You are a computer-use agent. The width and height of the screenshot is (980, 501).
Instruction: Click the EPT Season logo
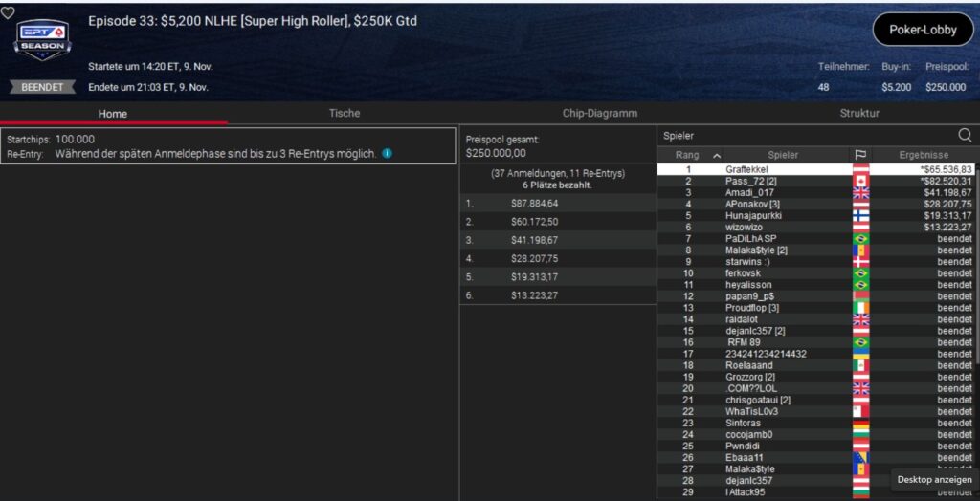pos(42,41)
